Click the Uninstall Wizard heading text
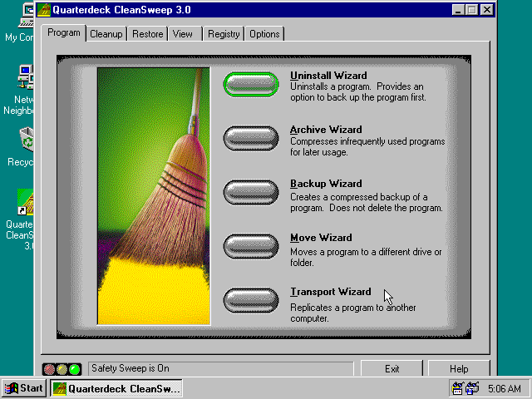The image size is (532, 399). click(328, 76)
